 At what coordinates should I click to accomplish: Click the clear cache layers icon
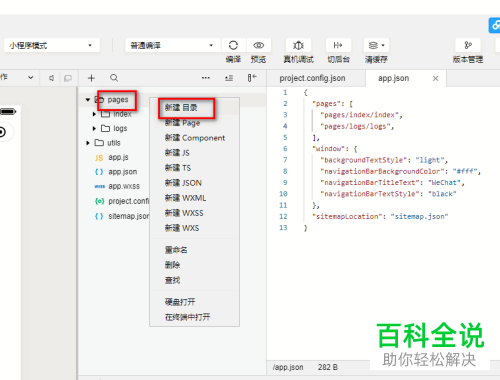(x=373, y=45)
